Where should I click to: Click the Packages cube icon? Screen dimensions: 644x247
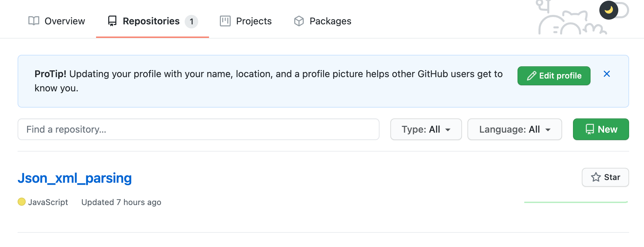click(299, 21)
